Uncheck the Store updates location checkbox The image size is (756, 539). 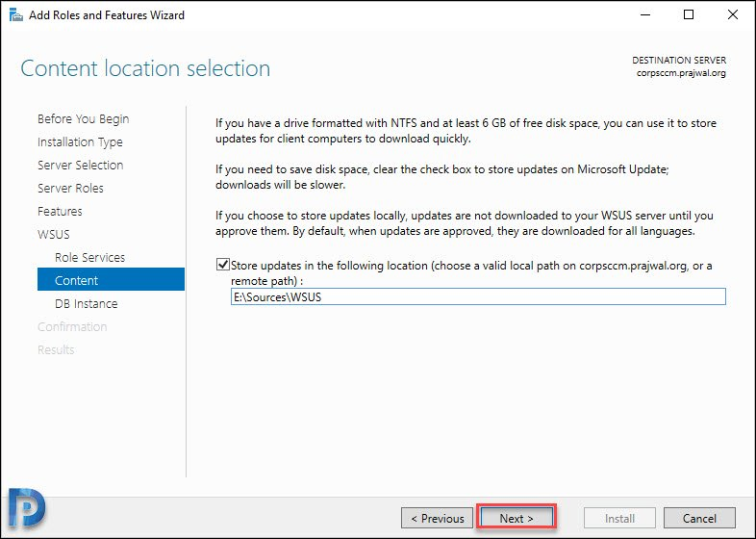[223, 265]
